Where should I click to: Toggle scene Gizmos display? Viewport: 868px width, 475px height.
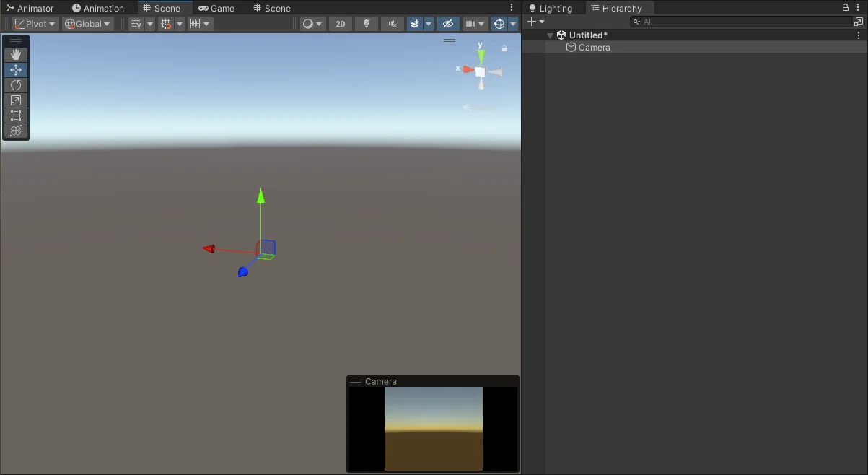pyautogui.click(x=499, y=24)
